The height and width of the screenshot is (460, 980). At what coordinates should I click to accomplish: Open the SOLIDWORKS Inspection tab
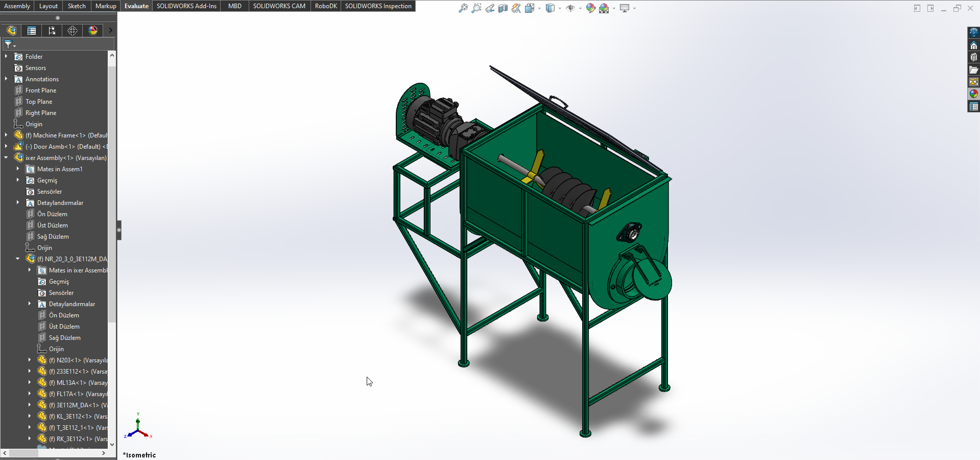(x=378, y=6)
